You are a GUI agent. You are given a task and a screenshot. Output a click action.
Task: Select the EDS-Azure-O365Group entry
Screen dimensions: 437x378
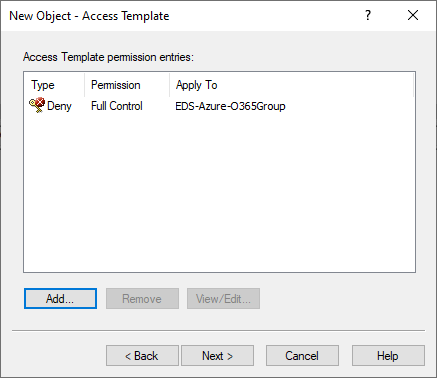coord(230,106)
